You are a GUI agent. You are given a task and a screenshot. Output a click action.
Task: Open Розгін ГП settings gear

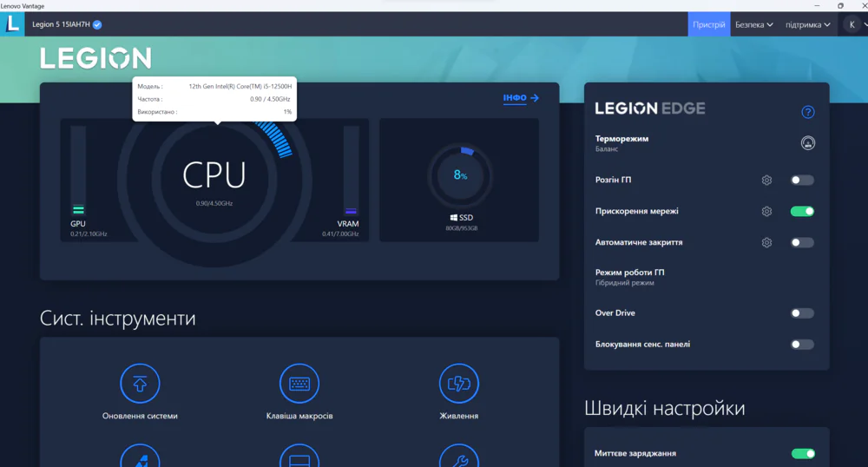pyautogui.click(x=766, y=180)
